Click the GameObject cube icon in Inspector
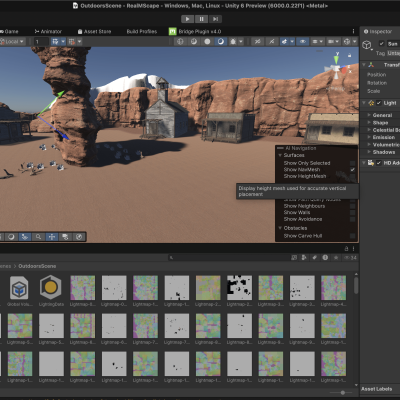The width and height of the screenshot is (400, 400). pyautogui.click(x=367, y=45)
